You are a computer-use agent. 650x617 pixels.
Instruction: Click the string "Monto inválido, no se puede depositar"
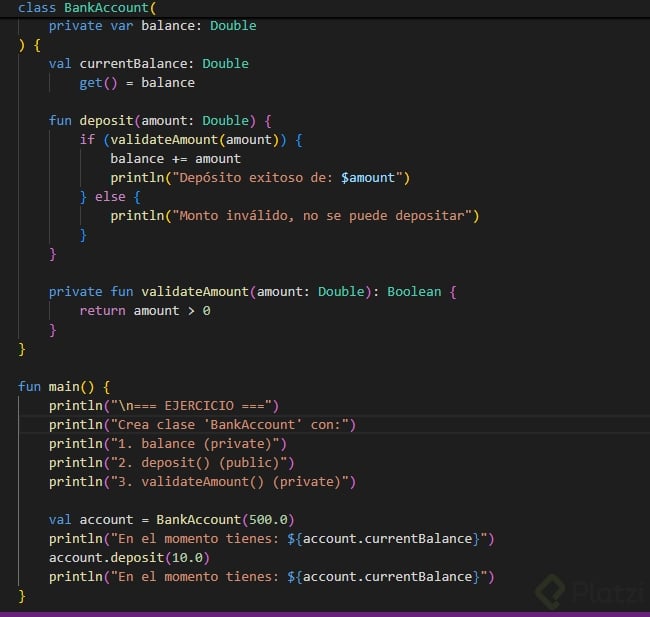coord(322,216)
